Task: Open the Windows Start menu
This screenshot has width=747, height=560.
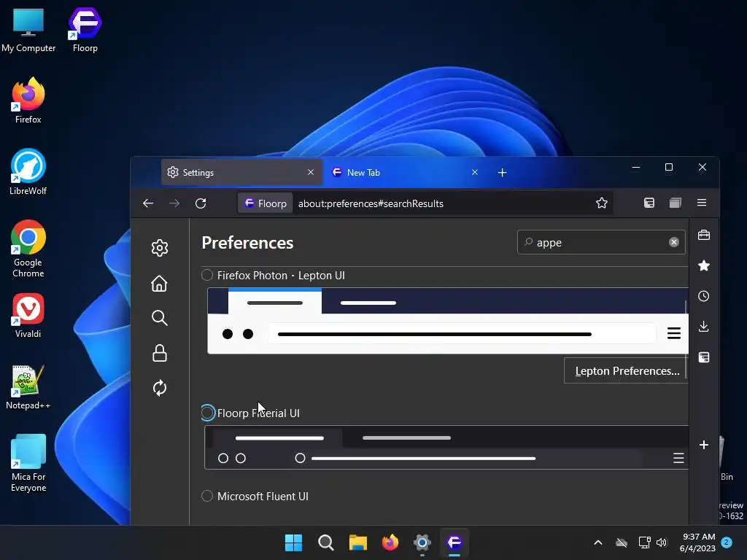Action: [x=293, y=542]
